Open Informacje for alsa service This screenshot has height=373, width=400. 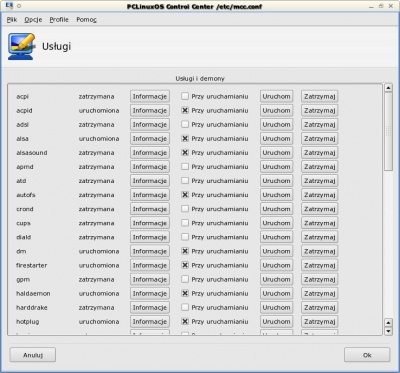tap(150, 138)
